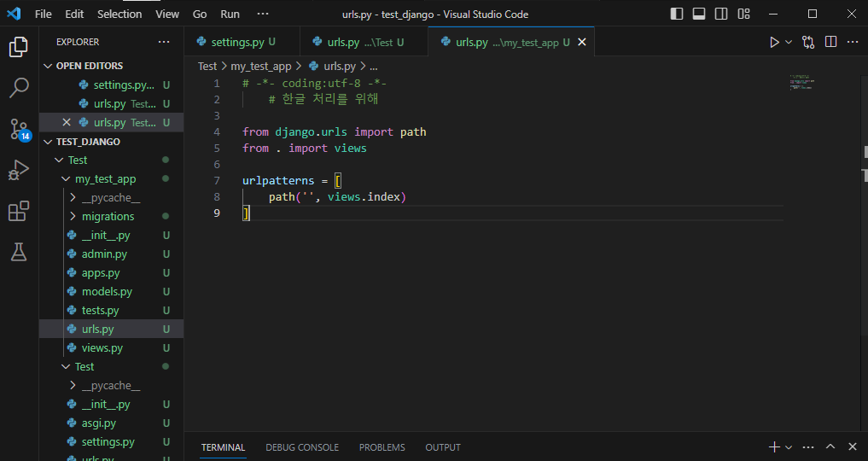This screenshot has height=461, width=868.
Task: Open editor More Actions ellipsis
Action: (853, 42)
